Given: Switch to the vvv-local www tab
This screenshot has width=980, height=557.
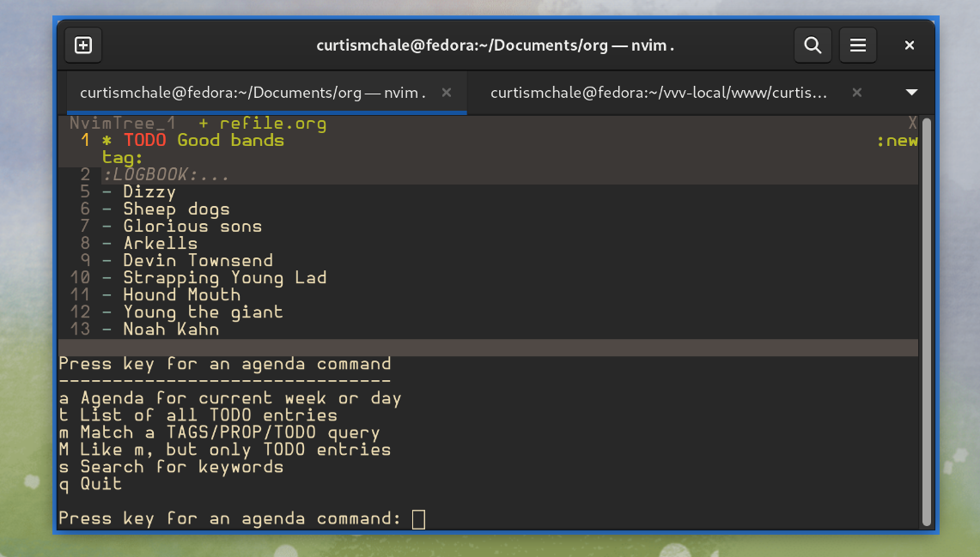Looking at the screenshot, I should [x=658, y=93].
